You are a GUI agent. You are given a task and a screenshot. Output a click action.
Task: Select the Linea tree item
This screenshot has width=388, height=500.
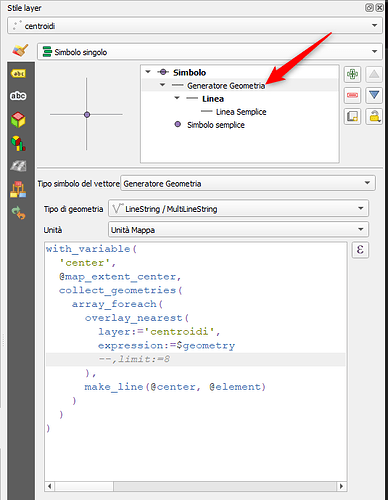[213, 99]
